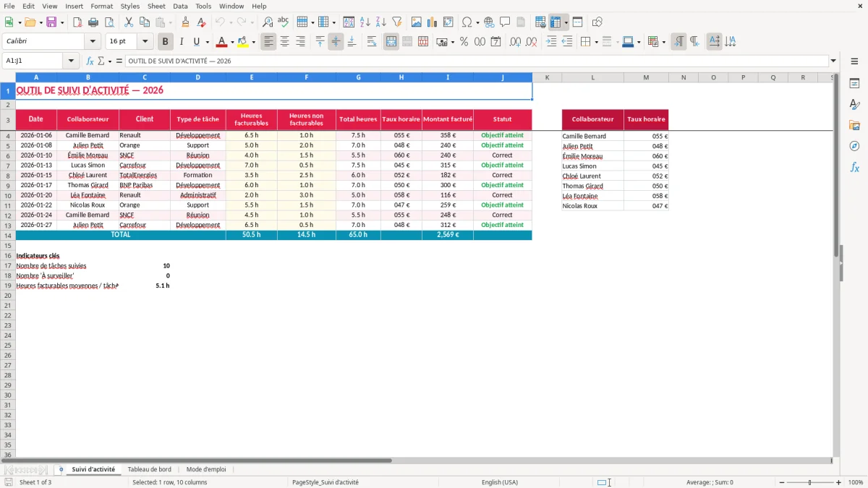Image resolution: width=868 pixels, height=488 pixels.
Task: Open Font Size dropdown arrow
Action: coord(145,42)
